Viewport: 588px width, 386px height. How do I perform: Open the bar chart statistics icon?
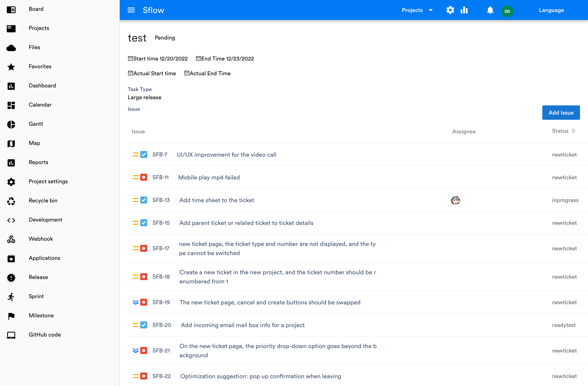464,10
